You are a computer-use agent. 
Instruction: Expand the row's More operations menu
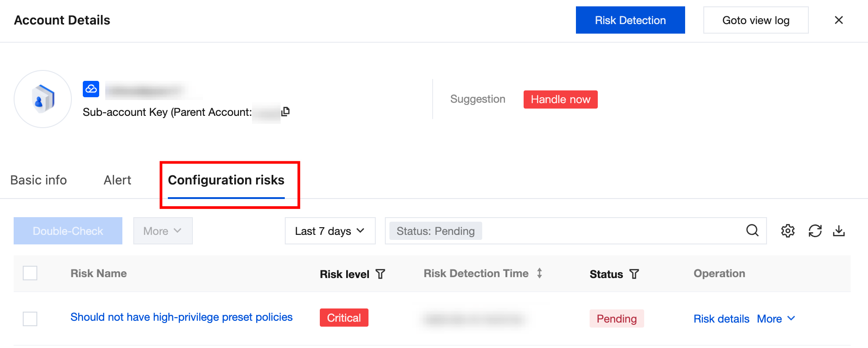(x=776, y=318)
